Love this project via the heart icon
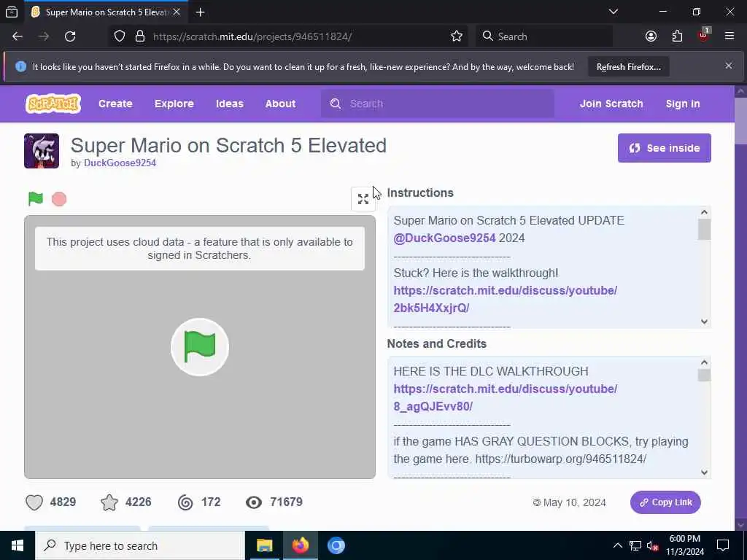The width and height of the screenshot is (747, 560). click(34, 502)
